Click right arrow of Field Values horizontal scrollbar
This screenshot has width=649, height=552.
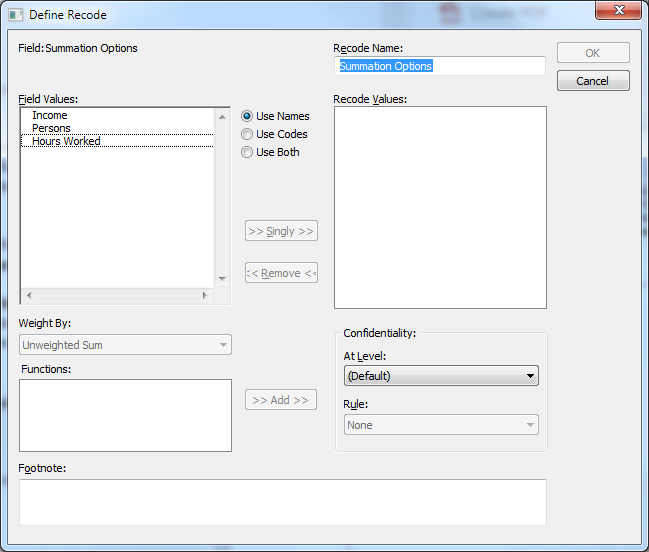206,296
